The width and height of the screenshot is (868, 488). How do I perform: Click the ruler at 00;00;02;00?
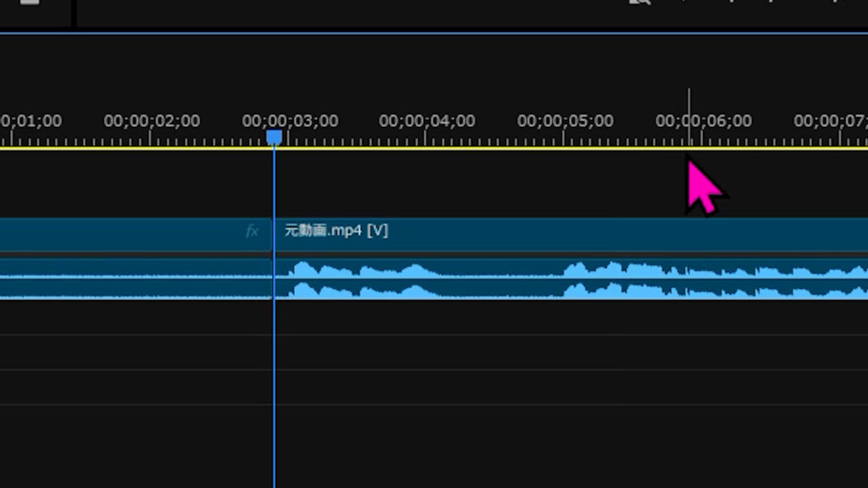click(x=152, y=121)
